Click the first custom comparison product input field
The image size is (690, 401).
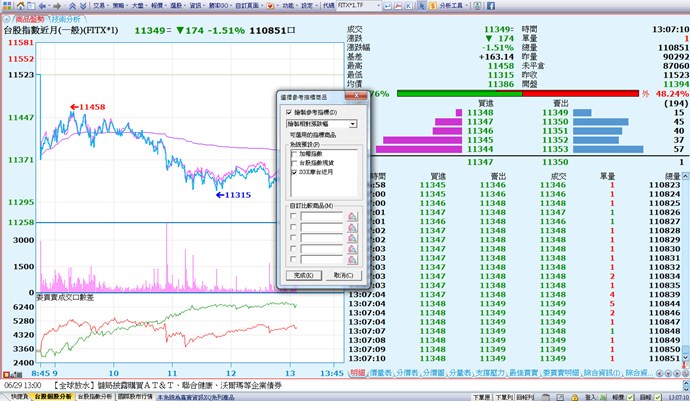pos(321,214)
